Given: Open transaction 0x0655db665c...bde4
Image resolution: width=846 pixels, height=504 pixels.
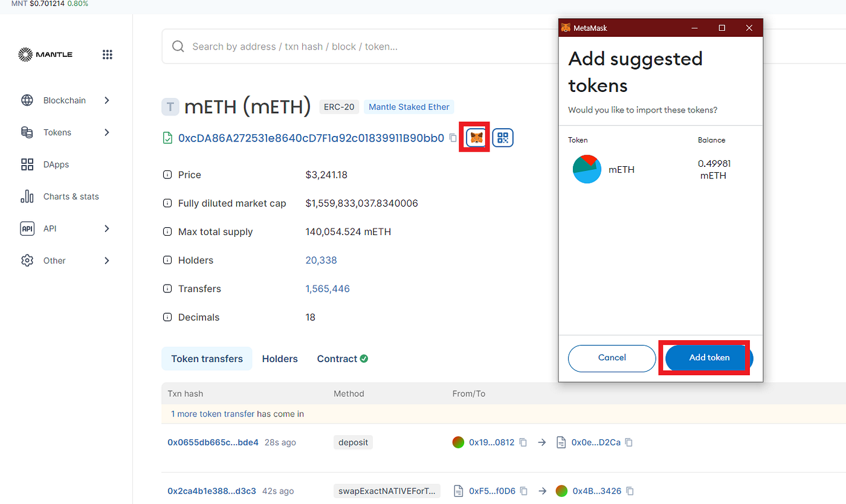Looking at the screenshot, I should (x=213, y=442).
